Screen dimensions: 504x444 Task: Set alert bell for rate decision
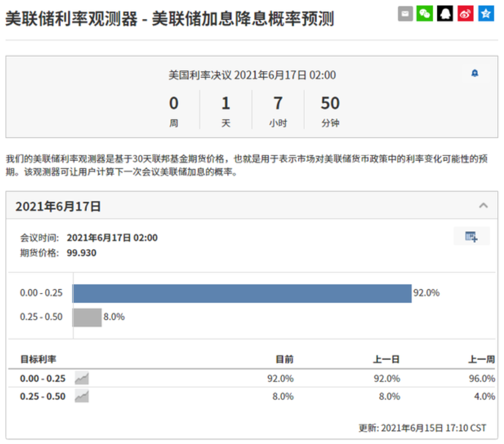coord(474,73)
